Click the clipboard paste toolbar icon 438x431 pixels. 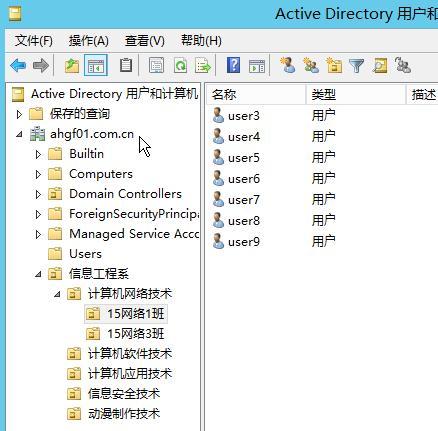coord(126,65)
